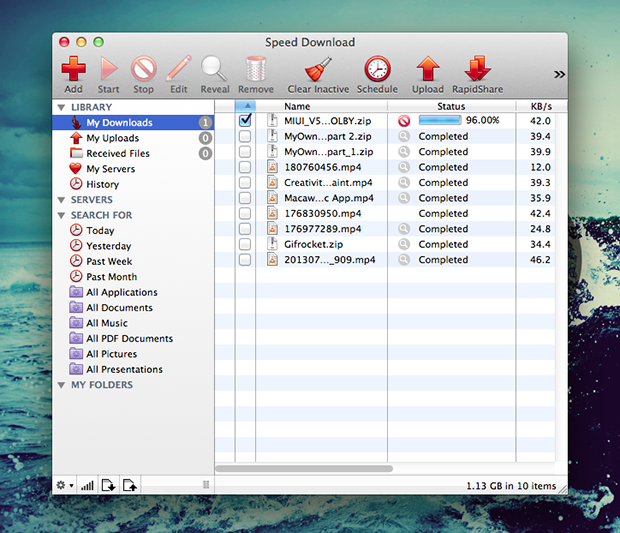The height and width of the screenshot is (533, 620).
Task: Collapse the SEARCH FOR section triangle
Action: coord(61,215)
